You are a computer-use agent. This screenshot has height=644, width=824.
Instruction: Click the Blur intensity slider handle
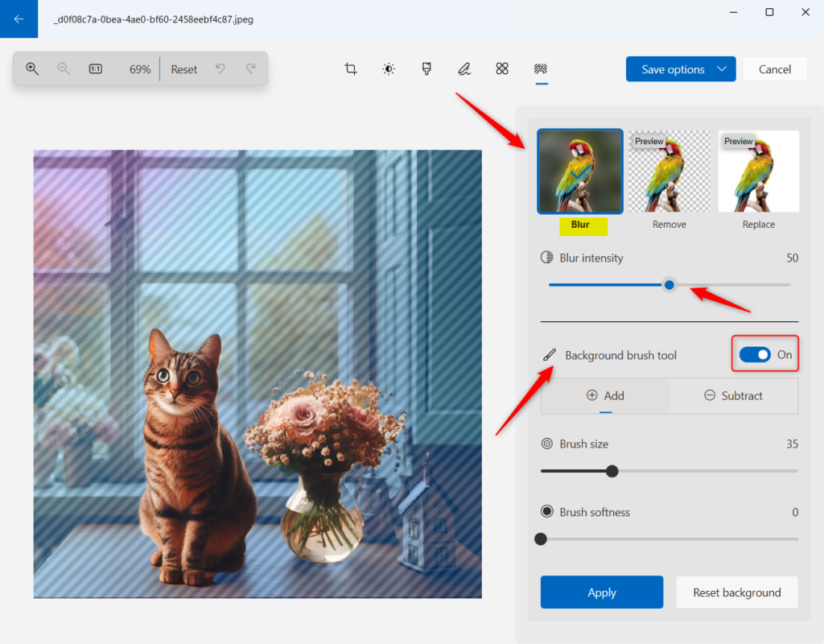(669, 285)
